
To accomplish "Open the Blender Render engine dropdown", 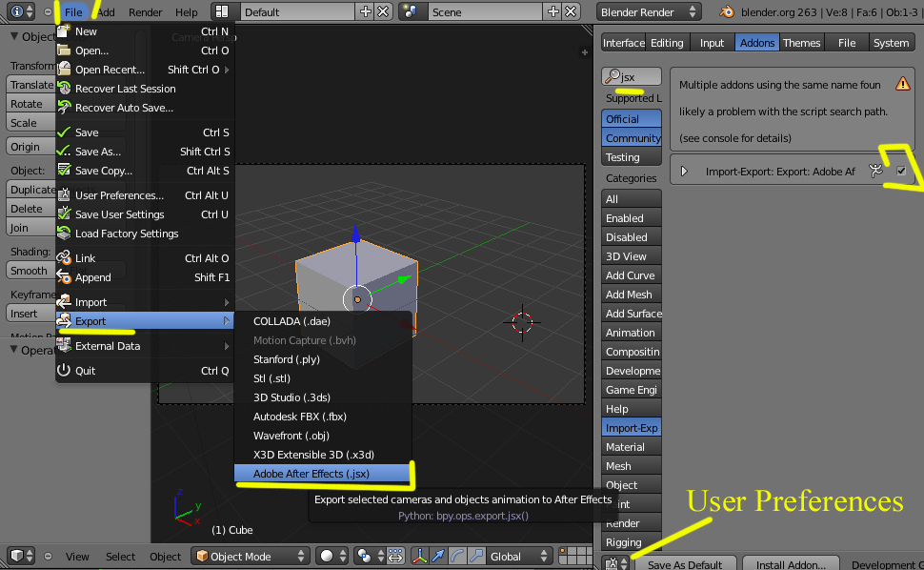I will [x=648, y=11].
